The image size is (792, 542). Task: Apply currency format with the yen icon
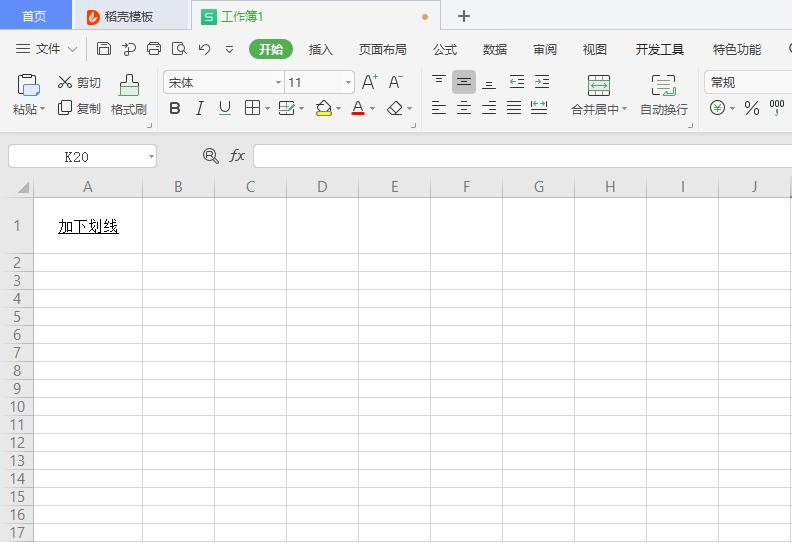(717, 108)
